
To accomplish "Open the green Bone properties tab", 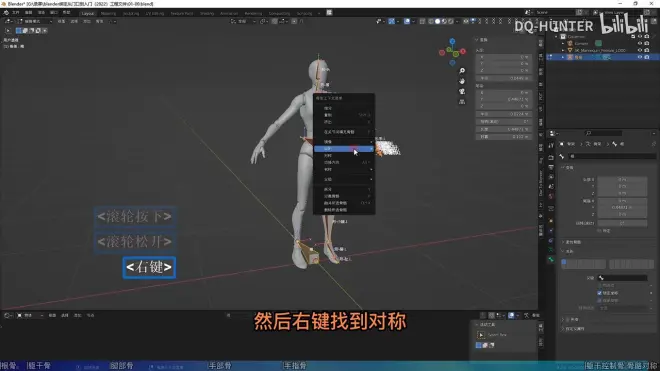I will [551, 260].
